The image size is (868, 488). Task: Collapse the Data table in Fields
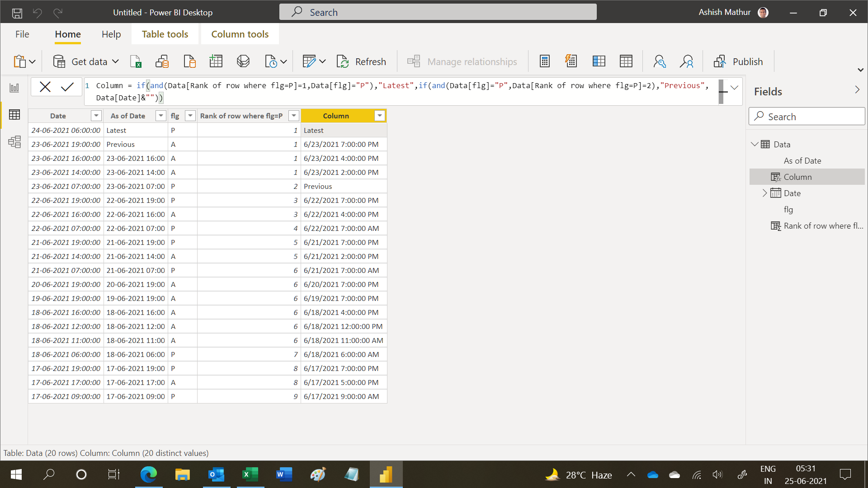(x=755, y=144)
